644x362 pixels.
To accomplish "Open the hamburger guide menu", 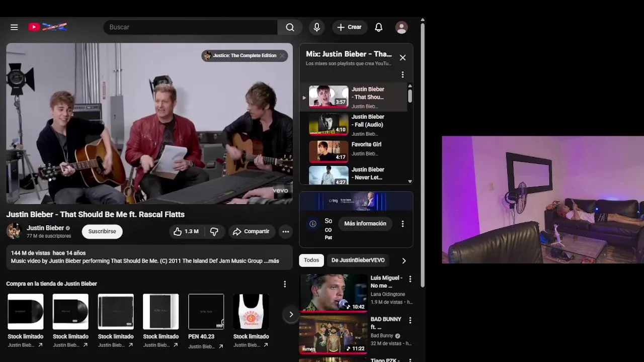I will click(x=14, y=27).
